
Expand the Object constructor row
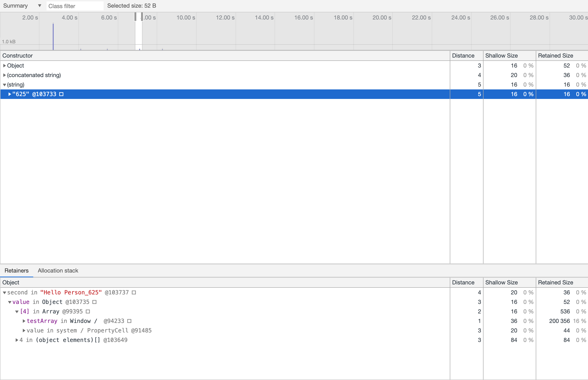[x=4, y=66]
